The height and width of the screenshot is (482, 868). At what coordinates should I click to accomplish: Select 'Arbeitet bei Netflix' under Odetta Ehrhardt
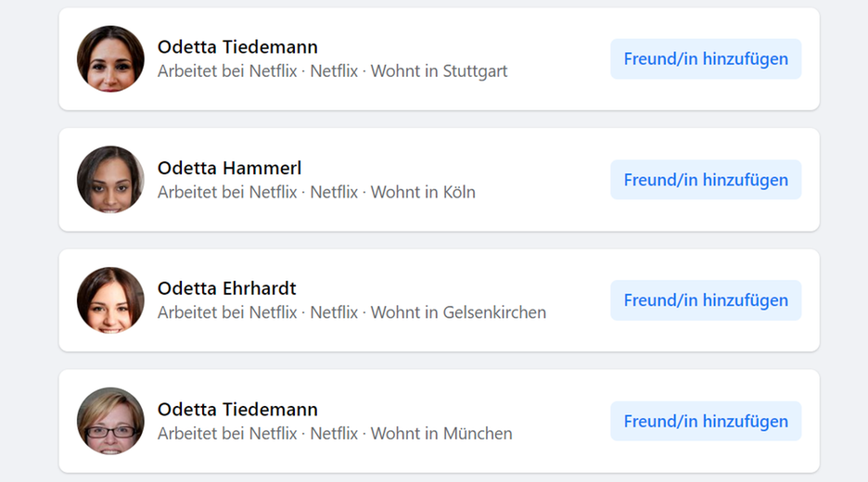(227, 312)
